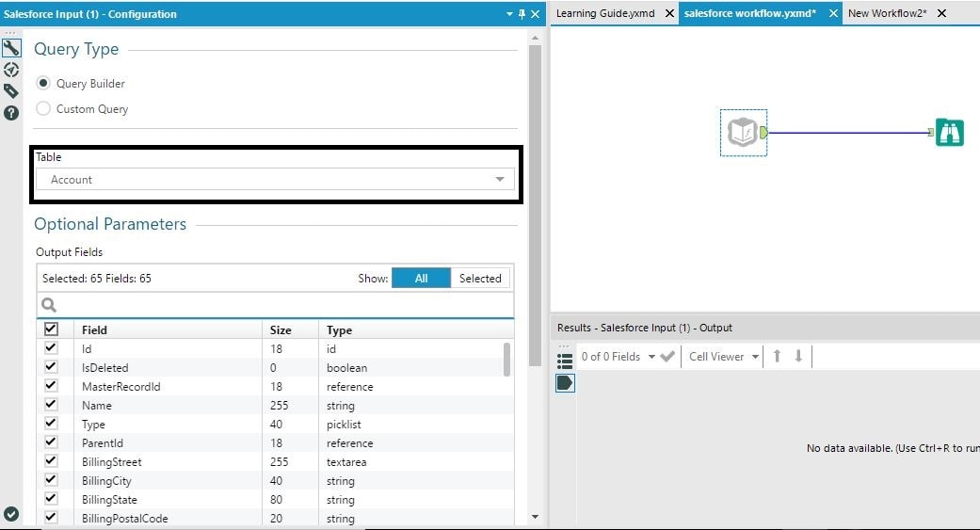980x530 pixels.
Task: Click the BillingPostalCode field name
Action: (125, 518)
